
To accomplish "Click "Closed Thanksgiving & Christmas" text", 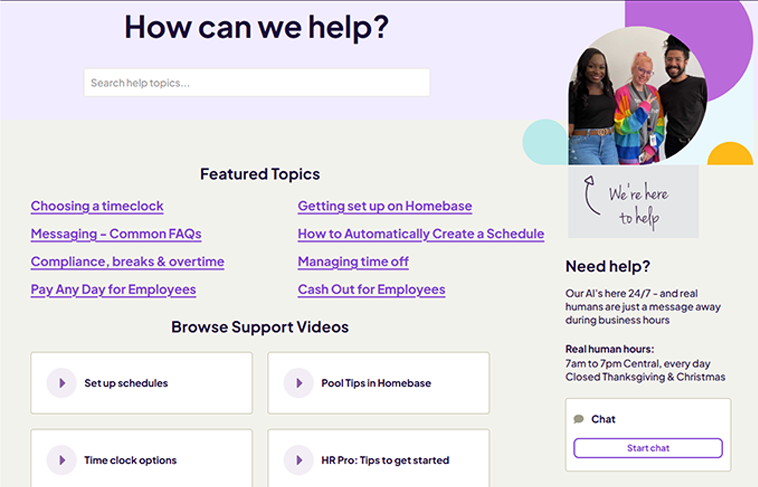I will (x=645, y=377).
